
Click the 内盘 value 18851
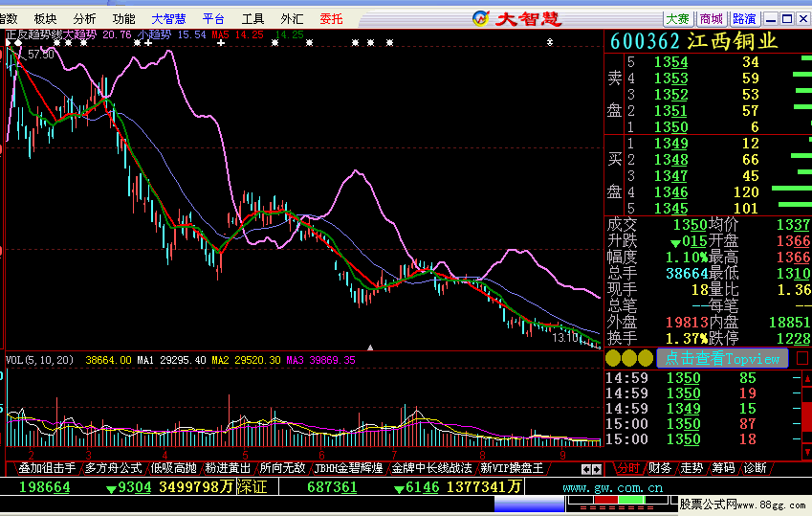[x=790, y=322]
